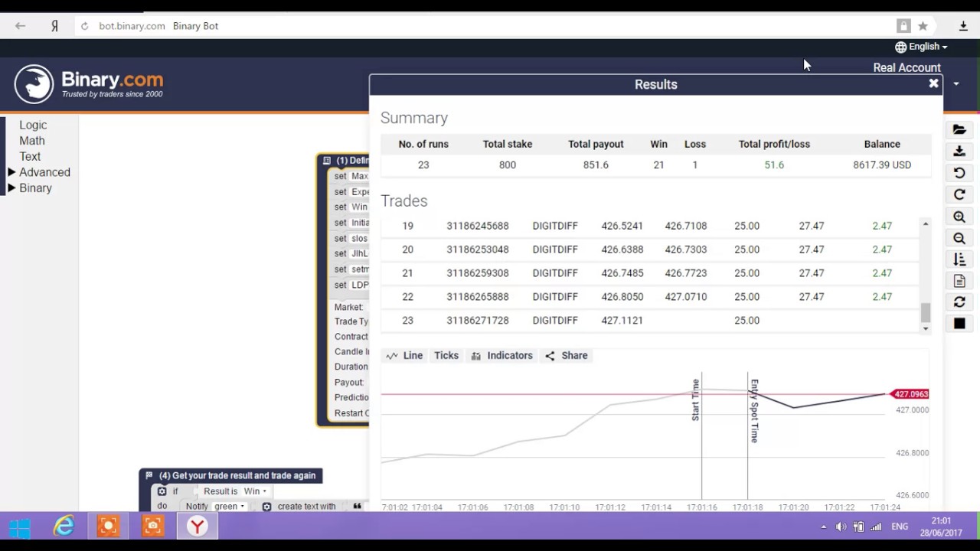Open the summary document icon in toolbar

(959, 281)
